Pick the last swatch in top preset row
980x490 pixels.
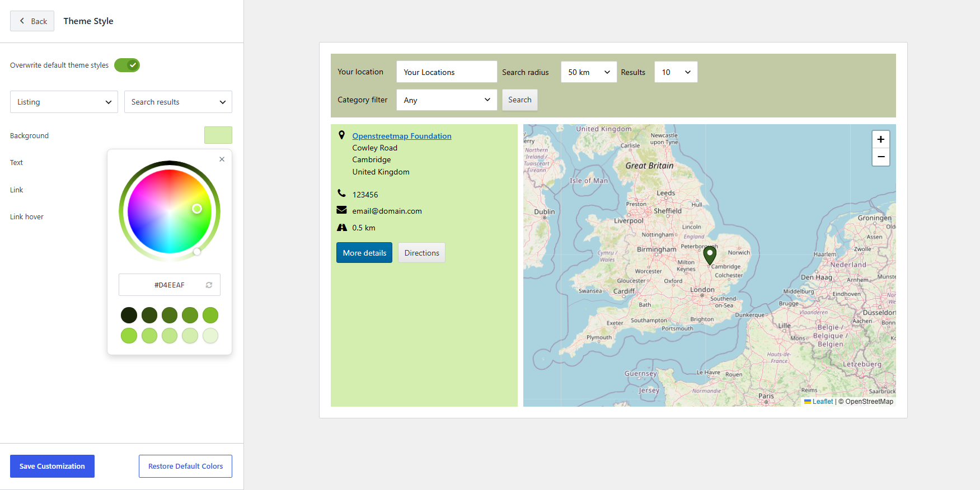pos(210,315)
